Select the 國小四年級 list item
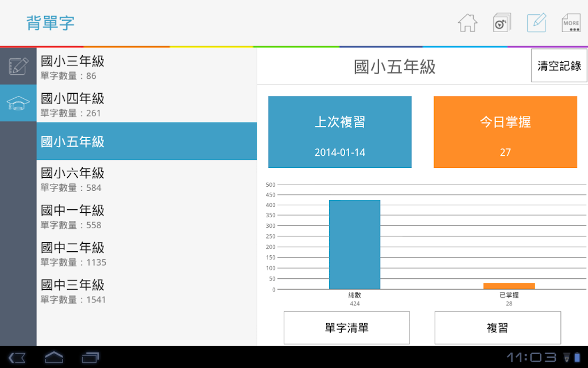Viewport: 588px width, 368px height. pyautogui.click(x=146, y=104)
